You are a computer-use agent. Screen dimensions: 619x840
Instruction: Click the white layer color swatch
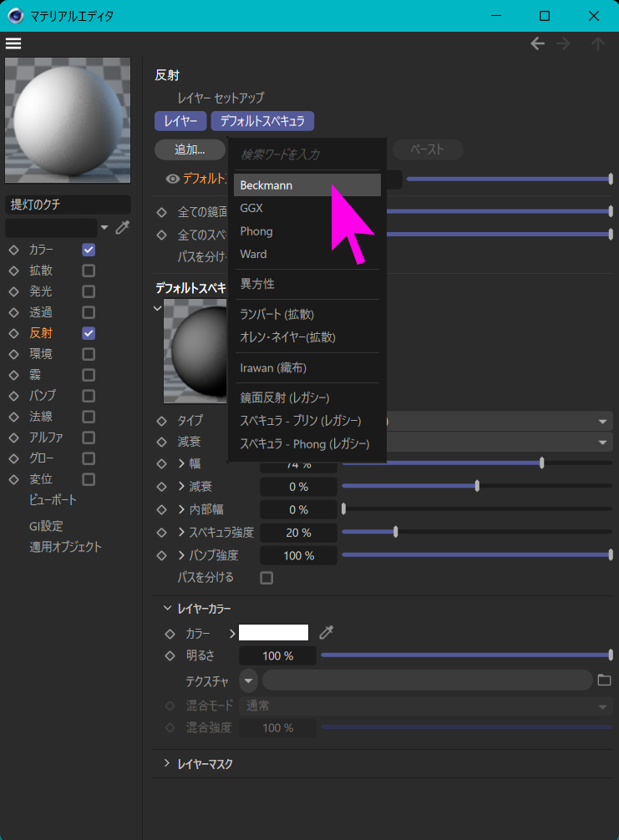(x=273, y=633)
